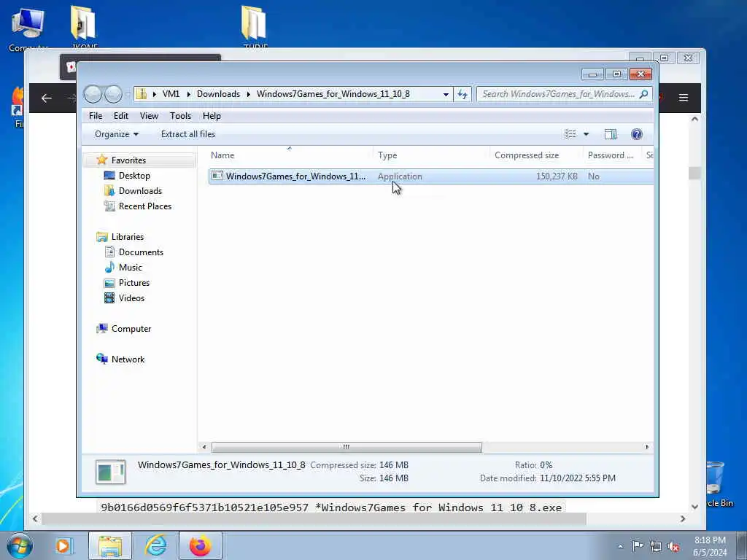This screenshot has height=560, width=747.
Task: Open the view options dropdown arrow
Action: click(586, 134)
